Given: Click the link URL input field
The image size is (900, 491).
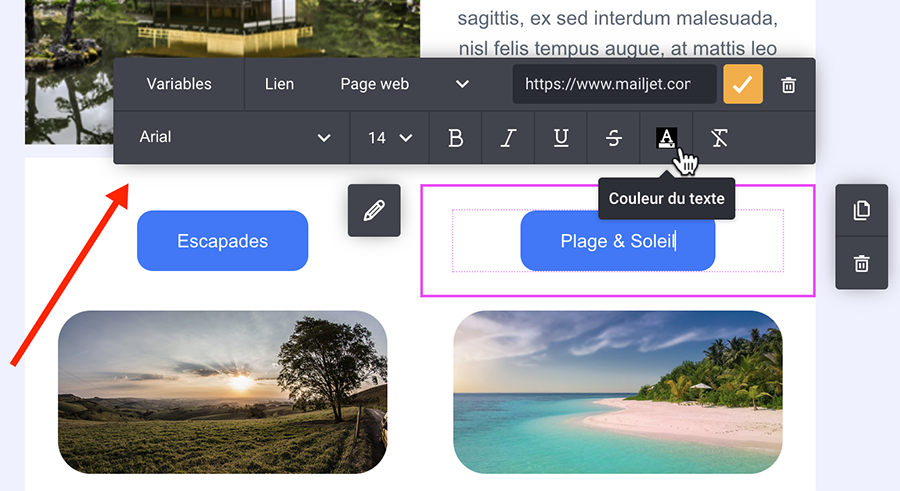Looking at the screenshot, I should (613, 84).
